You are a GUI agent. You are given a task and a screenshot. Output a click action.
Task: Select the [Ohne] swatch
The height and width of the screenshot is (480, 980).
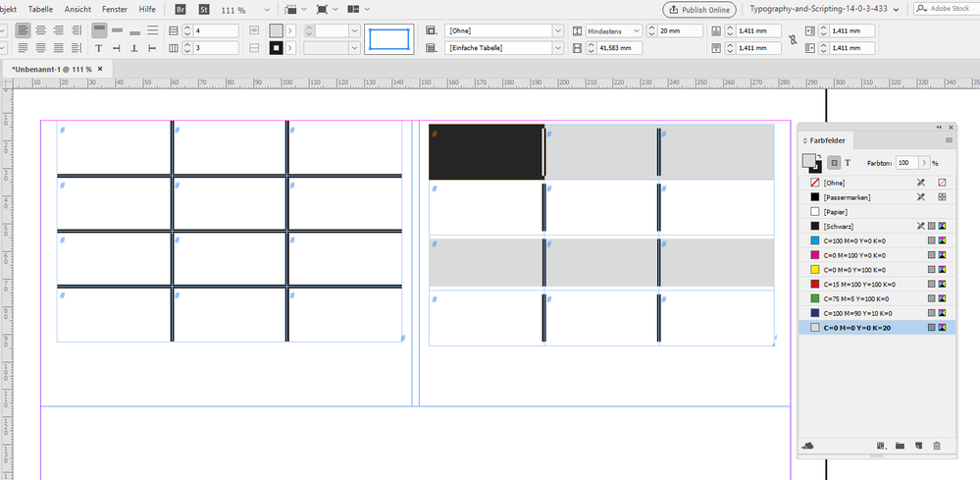pos(877,183)
